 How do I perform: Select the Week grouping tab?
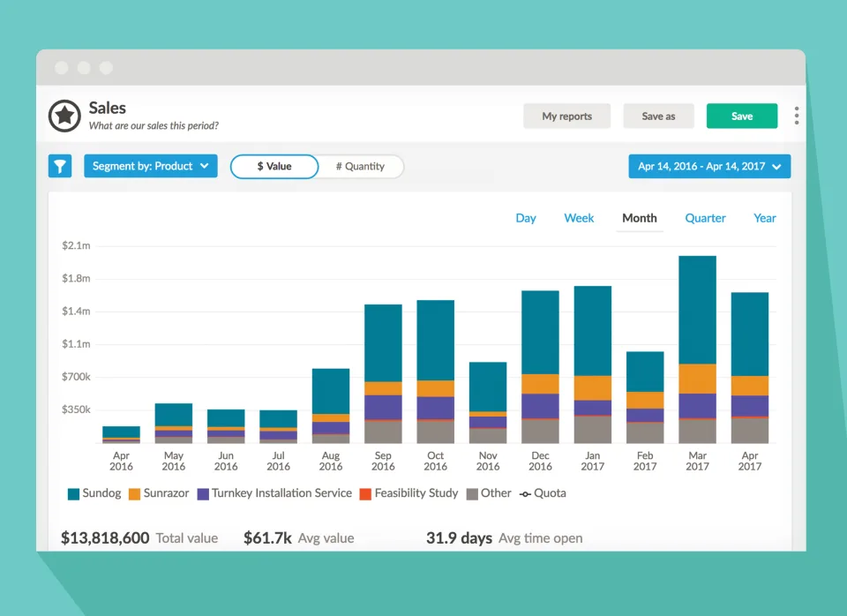[579, 218]
